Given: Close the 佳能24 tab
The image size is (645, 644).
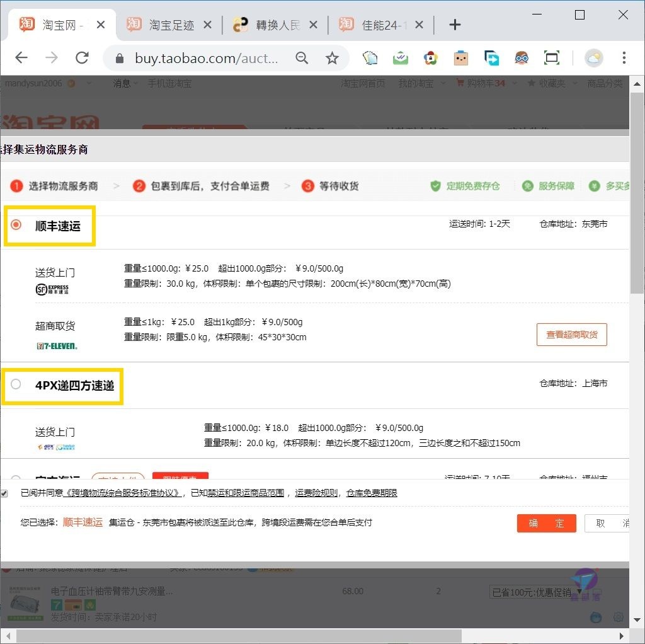Looking at the screenshot, I should point(419,25).
